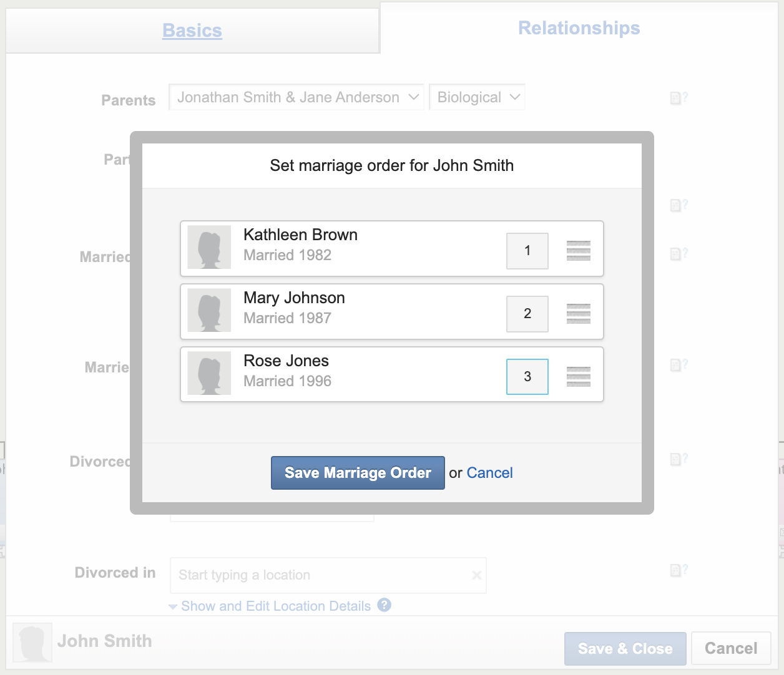Click Kathleen Brown's portrait silhouette
The width and height of the screenshot is (784, 675).
click(209, 248)
